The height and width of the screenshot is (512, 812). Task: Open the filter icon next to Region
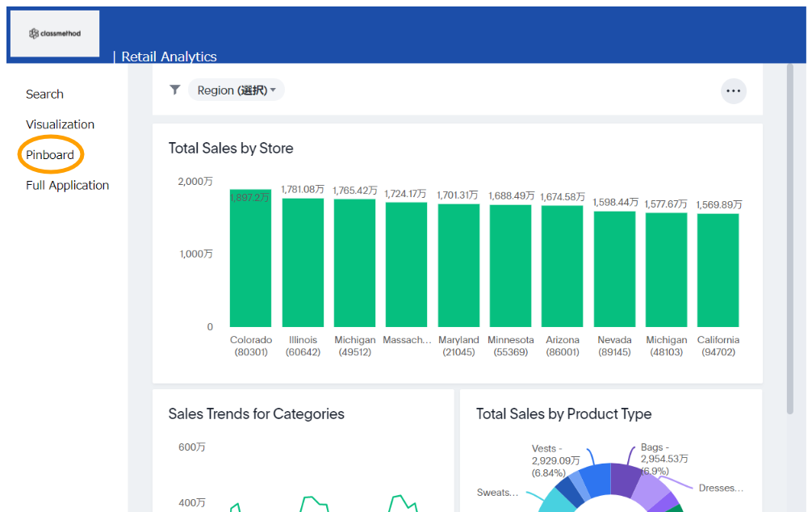coord(174,90)
